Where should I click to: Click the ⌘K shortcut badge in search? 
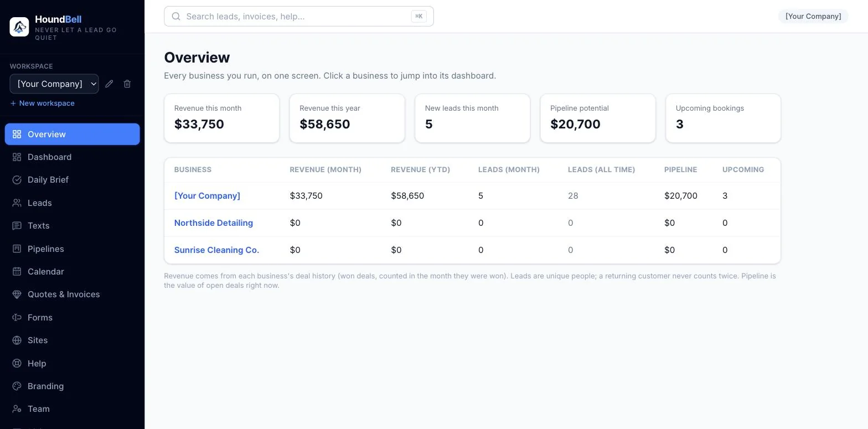click(419, 16)
